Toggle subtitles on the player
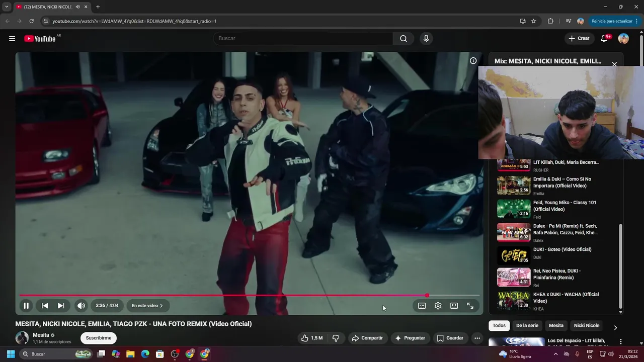 422,306
